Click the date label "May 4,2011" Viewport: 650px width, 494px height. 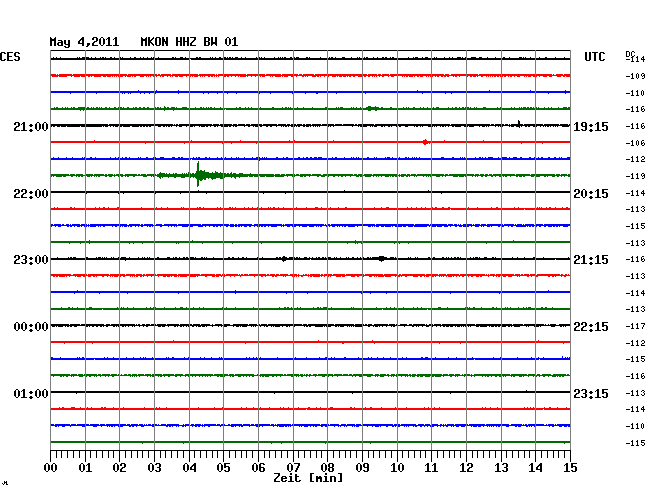click(x=84, y=42)
